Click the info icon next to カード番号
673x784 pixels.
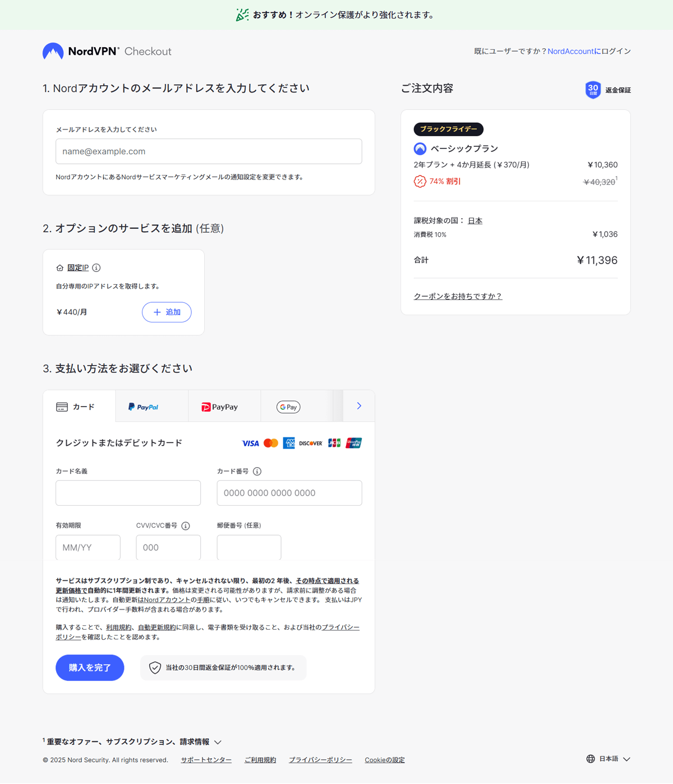click(x=257, y=471)
